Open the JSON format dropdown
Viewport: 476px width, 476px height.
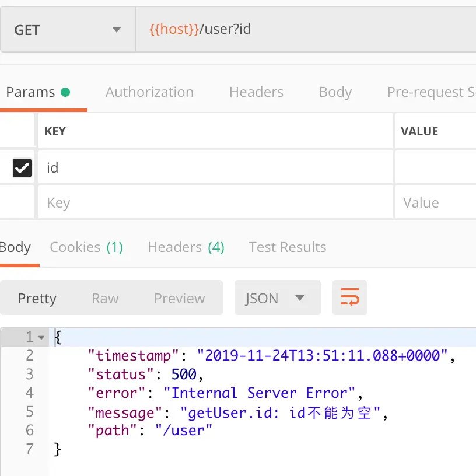pyautogui.click(x=277, y=298)
